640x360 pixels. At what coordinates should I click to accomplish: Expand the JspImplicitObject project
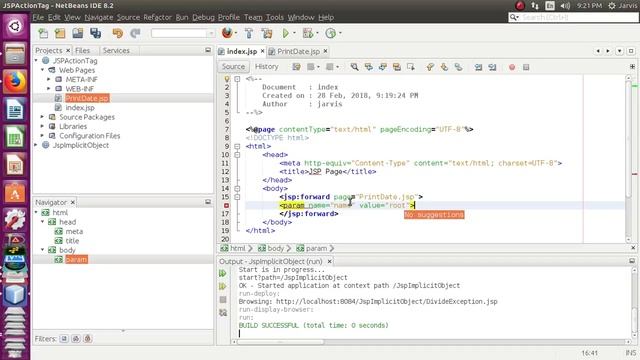pos(36,145)
